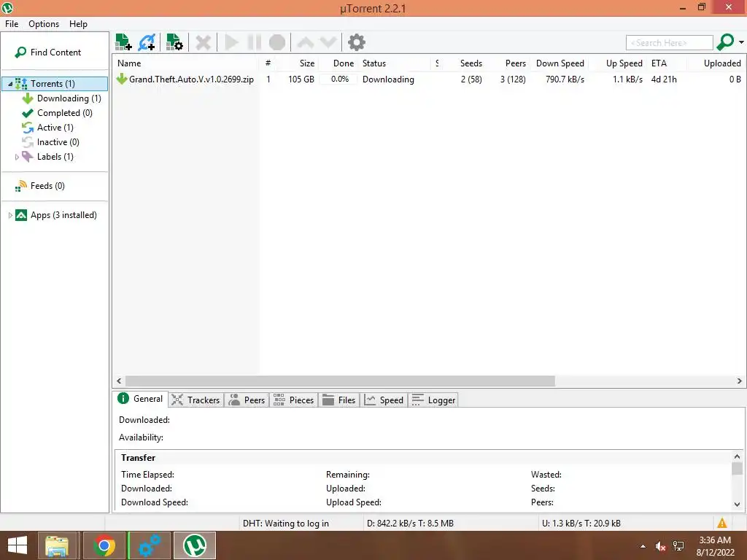Switch to the Speed tab
Viewport: 747px width, 560px height.
click(384, 400)
